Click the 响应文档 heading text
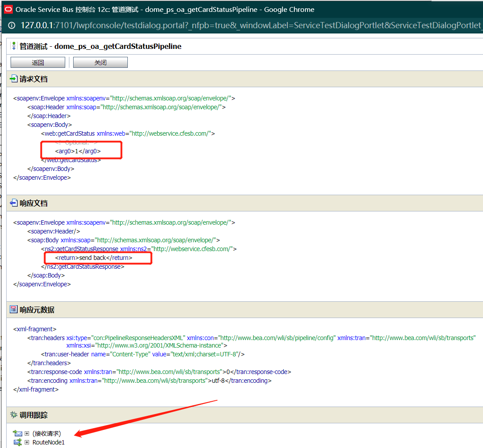 pyautogui.click(x=33, y=203)
